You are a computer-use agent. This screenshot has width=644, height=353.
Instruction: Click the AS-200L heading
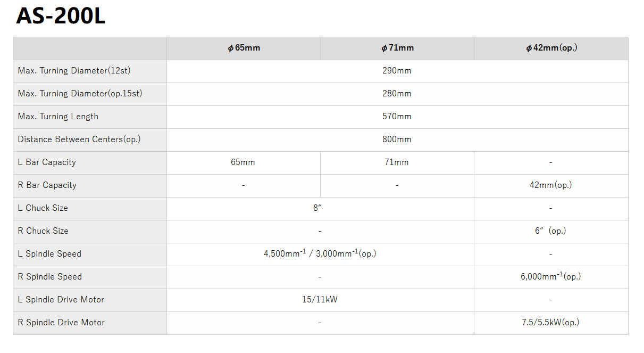click(61, 17)
